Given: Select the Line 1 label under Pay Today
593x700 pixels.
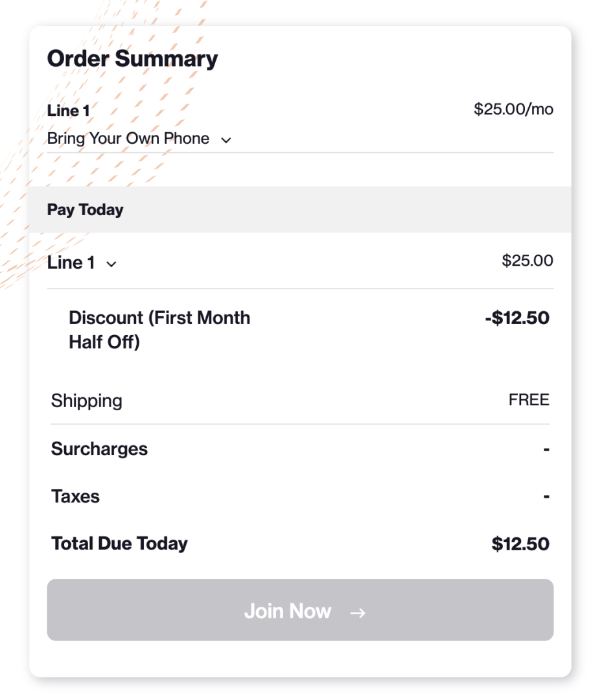Looking at the screenshot, I should (71, 262).
